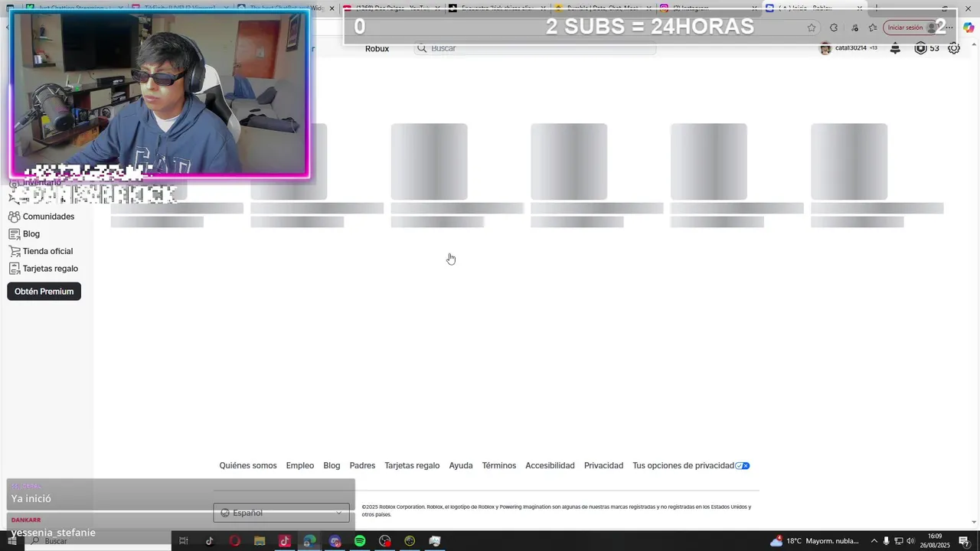
Task: Focus the Buscar search field
Action: click(535, 48)
